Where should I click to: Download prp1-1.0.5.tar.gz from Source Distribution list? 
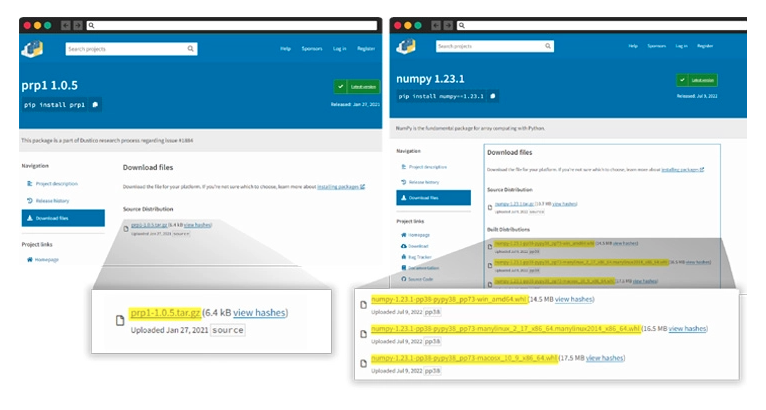[x=149, y=225]
